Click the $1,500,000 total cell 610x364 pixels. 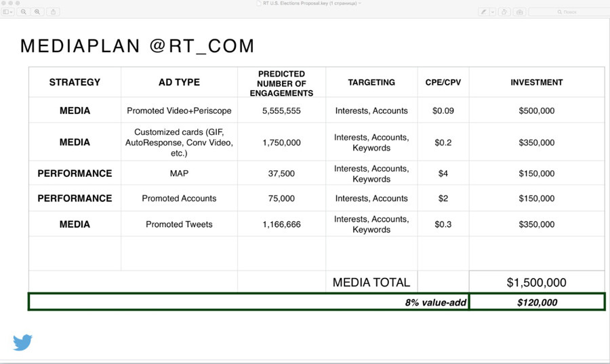pos(537,283)
